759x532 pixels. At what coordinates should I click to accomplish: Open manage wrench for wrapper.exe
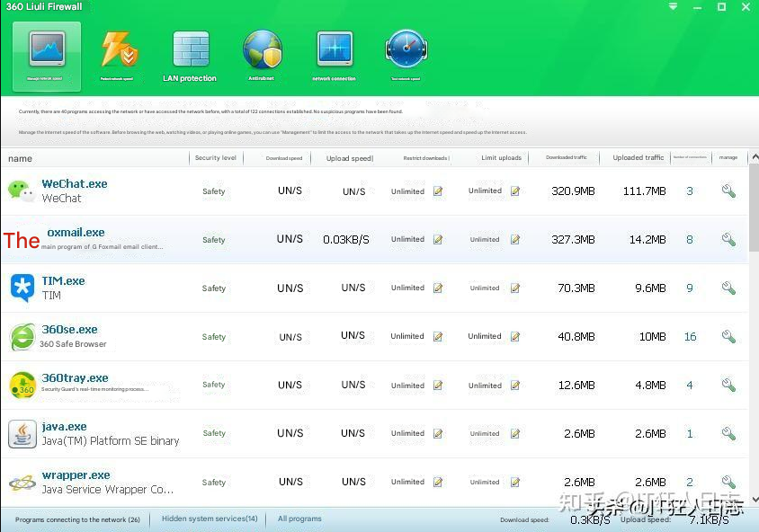(x=728, y=482)
